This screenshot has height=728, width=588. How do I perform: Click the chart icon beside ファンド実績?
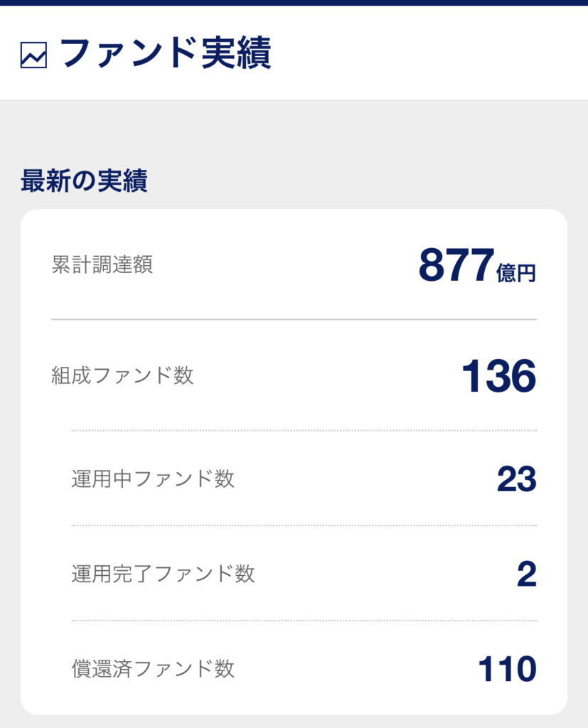coord(33,55)
